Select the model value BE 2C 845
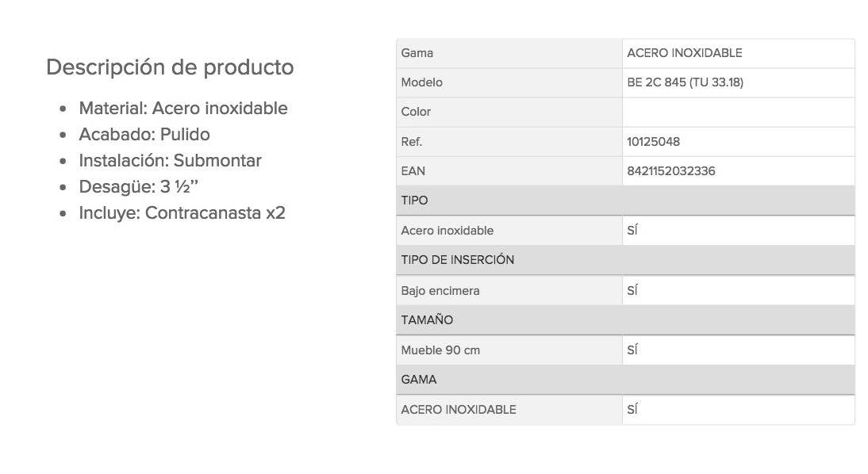 coord(685,82)
